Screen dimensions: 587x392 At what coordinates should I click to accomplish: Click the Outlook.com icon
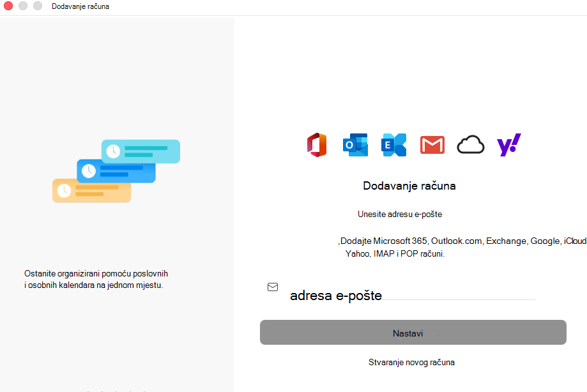click(355, 145)
